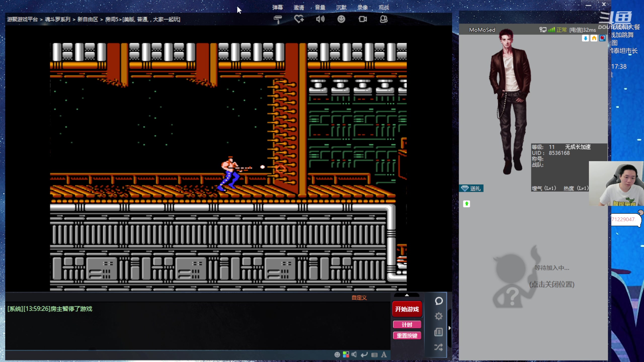
Task: Click the return-arrow send icon
Action: pos(364,354)
